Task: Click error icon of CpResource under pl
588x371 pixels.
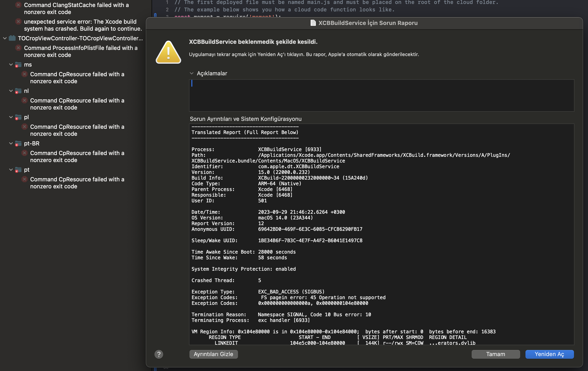Action: click(x=24, y=127)
